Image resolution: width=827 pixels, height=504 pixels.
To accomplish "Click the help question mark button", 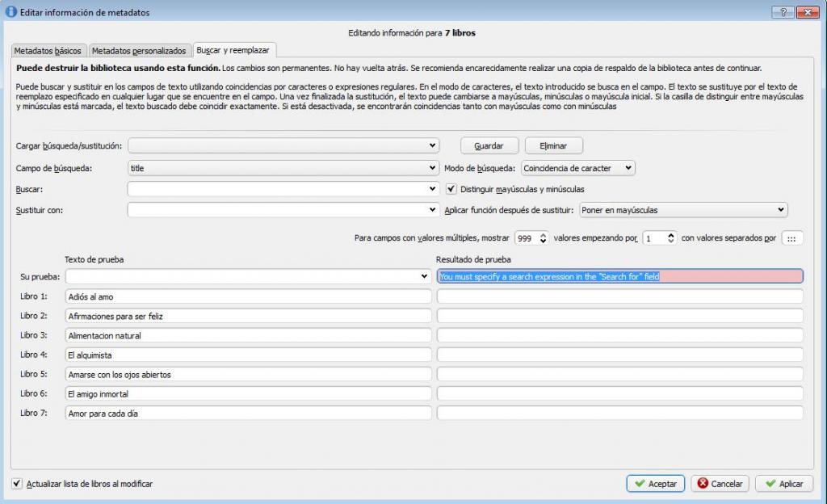I will point(783,12).
